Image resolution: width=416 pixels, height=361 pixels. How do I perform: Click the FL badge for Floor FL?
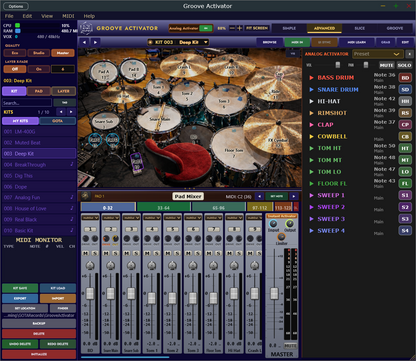click(x=405, y=183)
